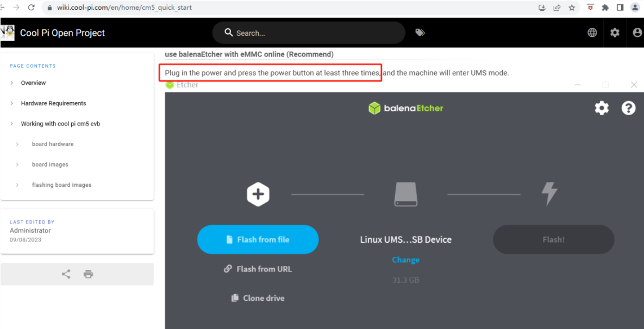Click the Flash! button
Image resolution: width=644 pixels, height=329 pixels.
[553, 239]
